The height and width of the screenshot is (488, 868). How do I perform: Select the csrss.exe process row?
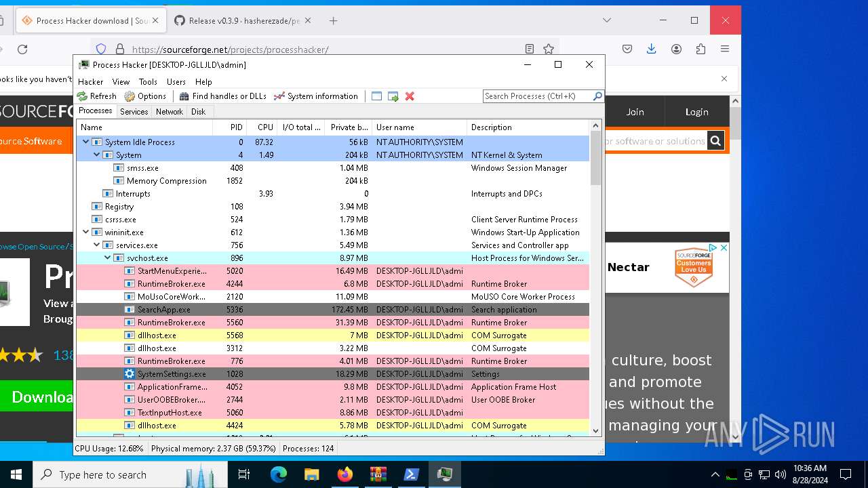[x=332, y=219]
